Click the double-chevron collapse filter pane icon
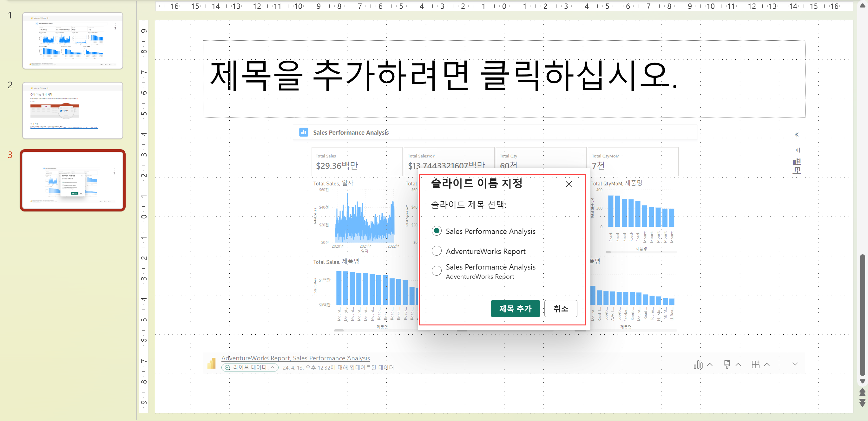 (797, 135)
